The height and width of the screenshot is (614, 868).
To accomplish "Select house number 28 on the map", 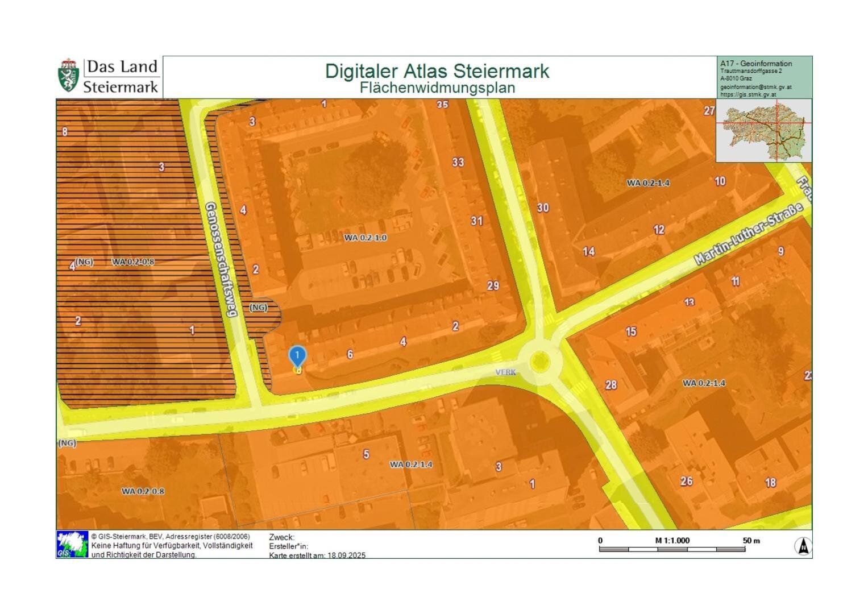I will 610,385.
